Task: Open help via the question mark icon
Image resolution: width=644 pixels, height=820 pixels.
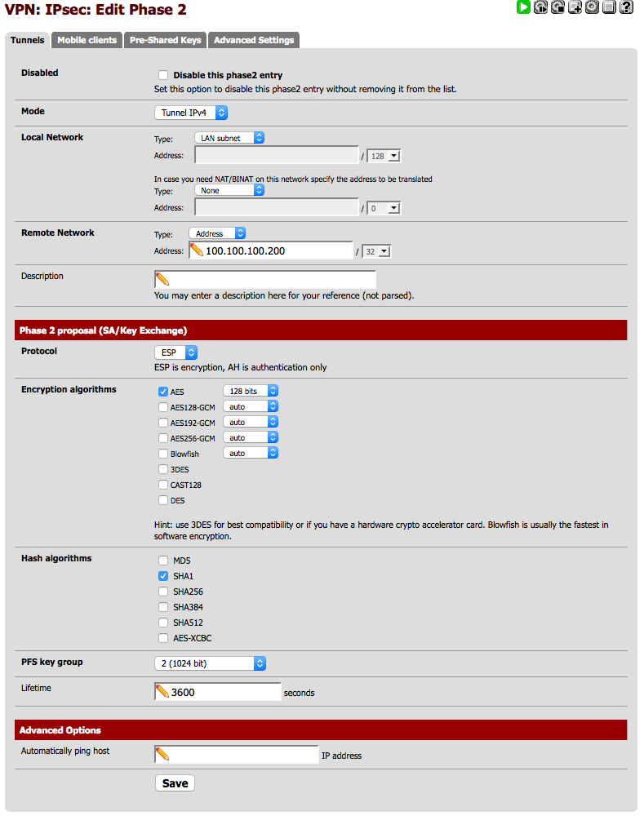Action: pos(626,7)
